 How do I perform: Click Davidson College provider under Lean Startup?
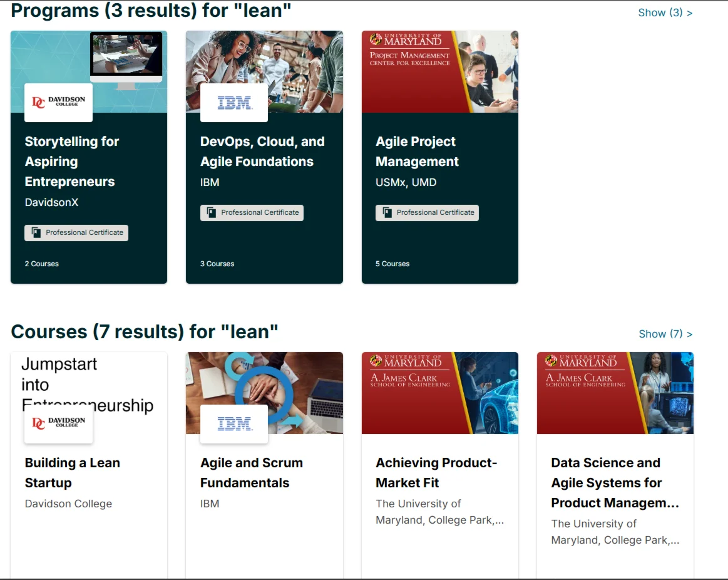coord(68,504)
